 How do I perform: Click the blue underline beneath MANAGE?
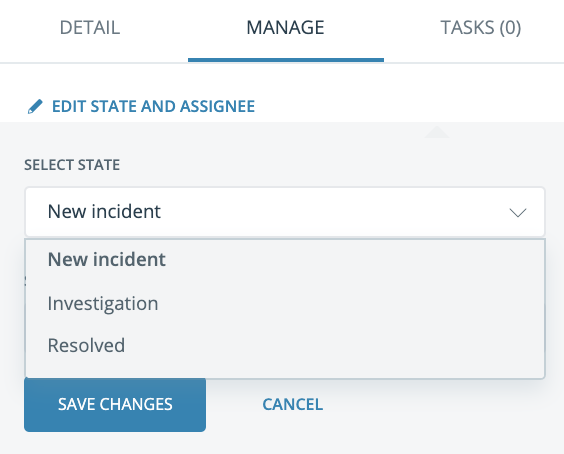pyautogui.click(x=286, y=60)
